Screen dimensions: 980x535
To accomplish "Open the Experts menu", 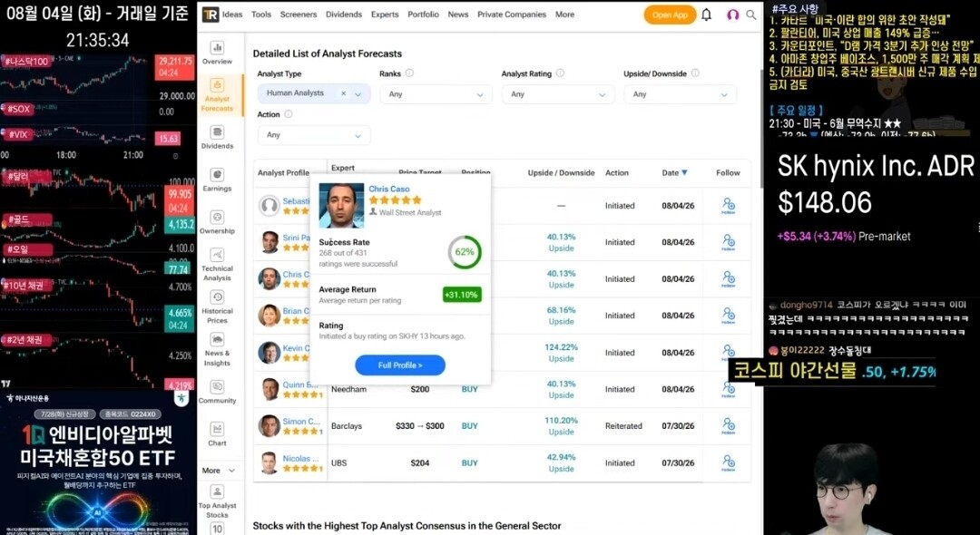I will tap(385, 15).
